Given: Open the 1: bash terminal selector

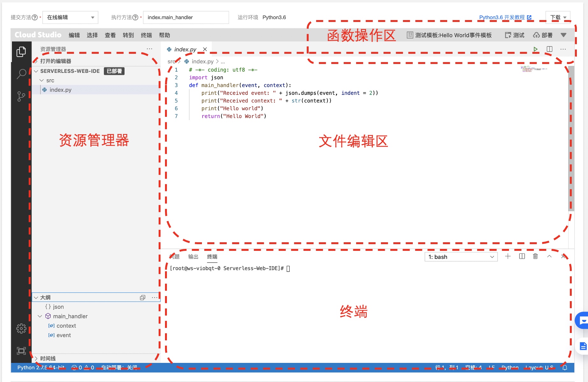Looking at the screenshot, I should (x=461, y=257).
